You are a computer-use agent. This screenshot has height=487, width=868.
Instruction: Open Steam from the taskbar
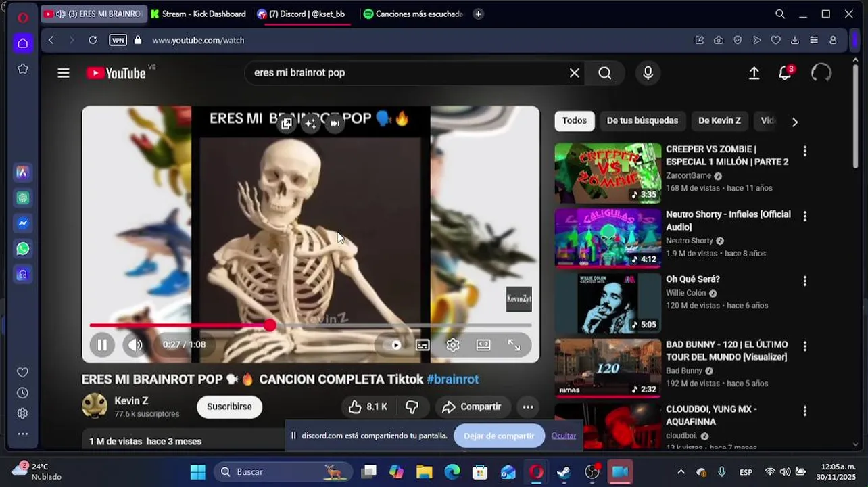(x=564, y=471)
